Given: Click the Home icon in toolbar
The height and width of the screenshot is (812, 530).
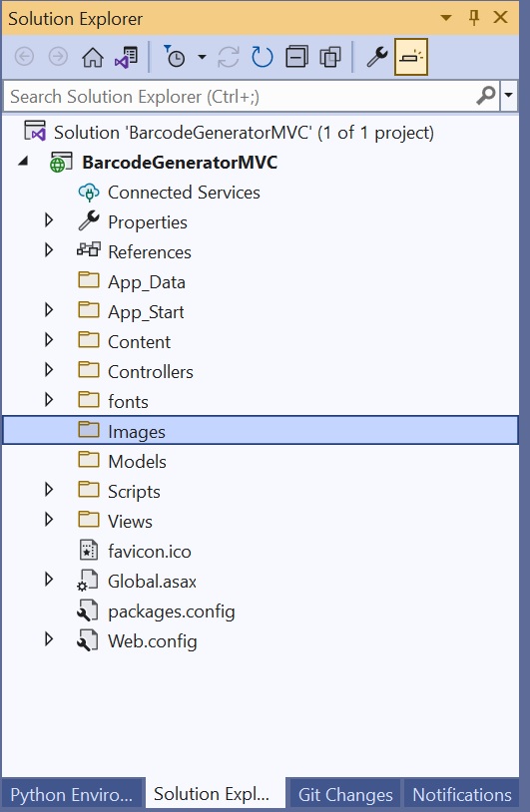Looking at the screenshot, I should point(93,57).
